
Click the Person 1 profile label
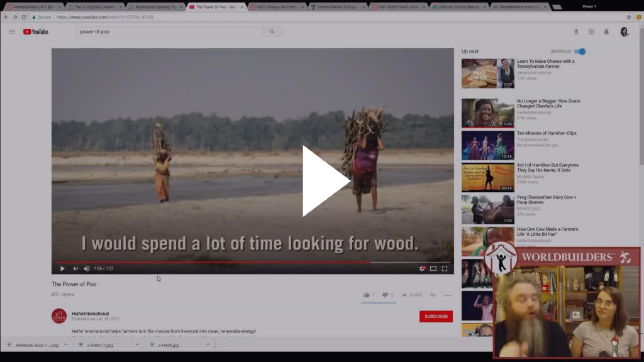(589, 6)
